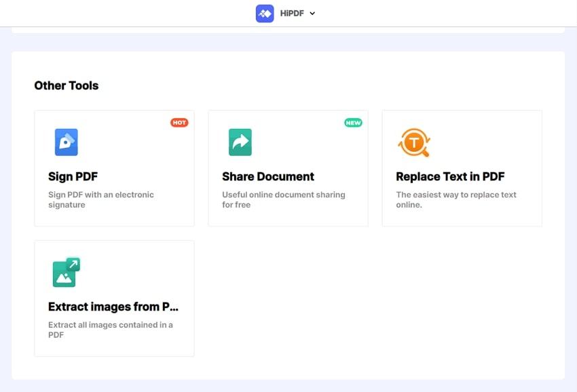Click the 'Sign PDF with an electronic signature' description
577x392 pixels.
[101, 199]
